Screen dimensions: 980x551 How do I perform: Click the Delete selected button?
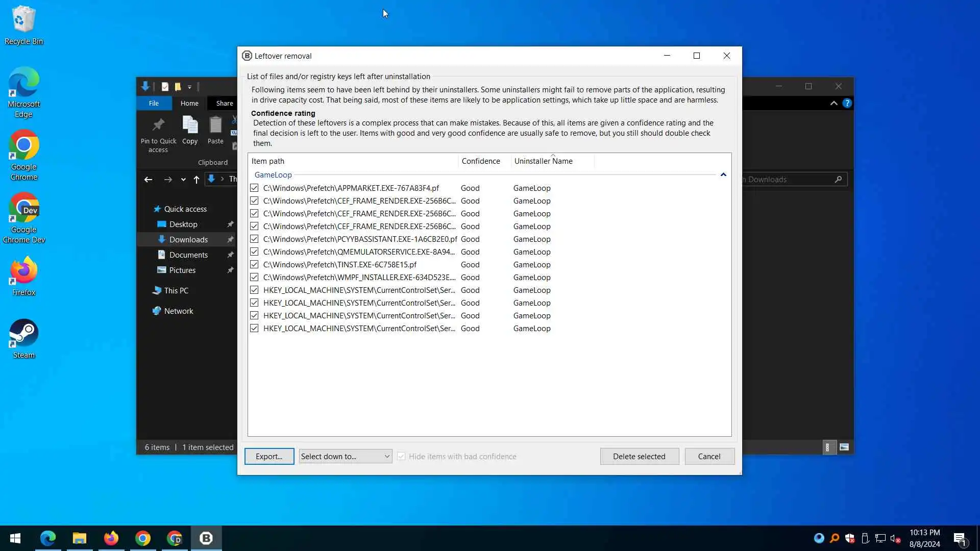[639, 456]
